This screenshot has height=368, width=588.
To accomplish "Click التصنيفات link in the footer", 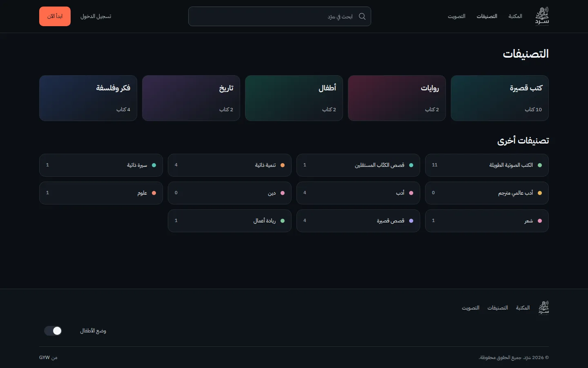I will click(x=498, y=308).
